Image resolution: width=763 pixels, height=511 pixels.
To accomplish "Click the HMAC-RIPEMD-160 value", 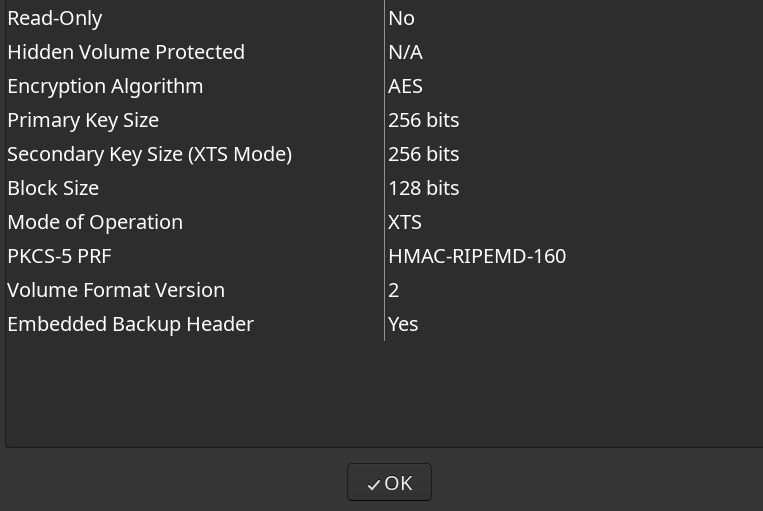I will coord(477,256).
